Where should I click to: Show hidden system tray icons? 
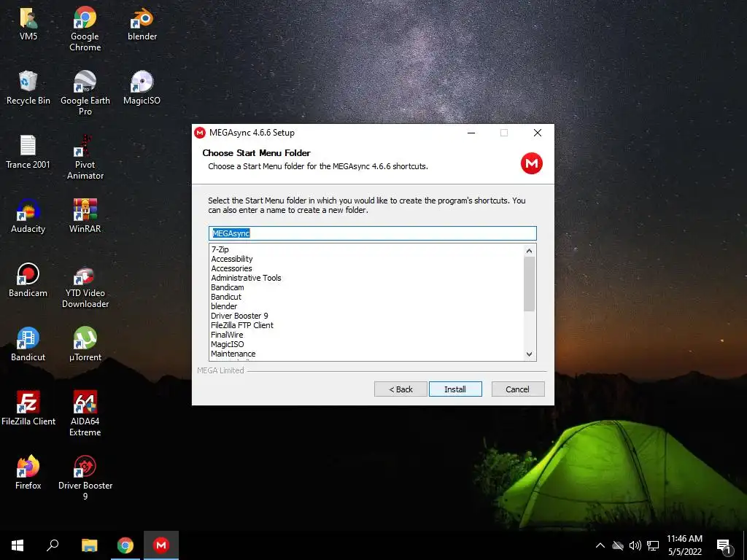(600, 545)
